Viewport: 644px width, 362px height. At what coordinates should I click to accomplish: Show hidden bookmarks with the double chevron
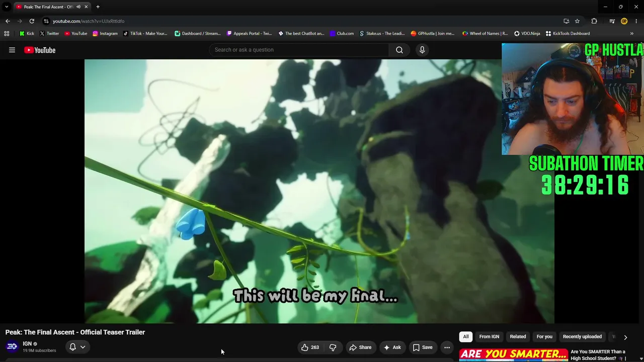point(632,34)
